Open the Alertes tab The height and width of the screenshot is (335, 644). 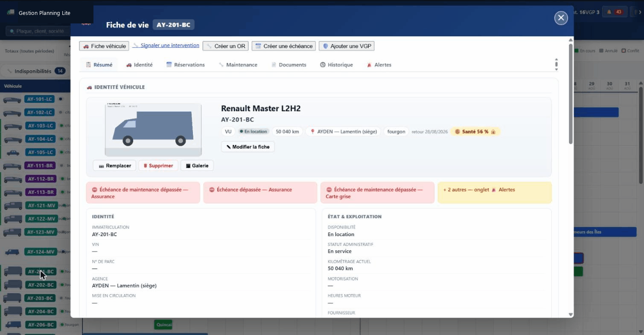[379, 65]
